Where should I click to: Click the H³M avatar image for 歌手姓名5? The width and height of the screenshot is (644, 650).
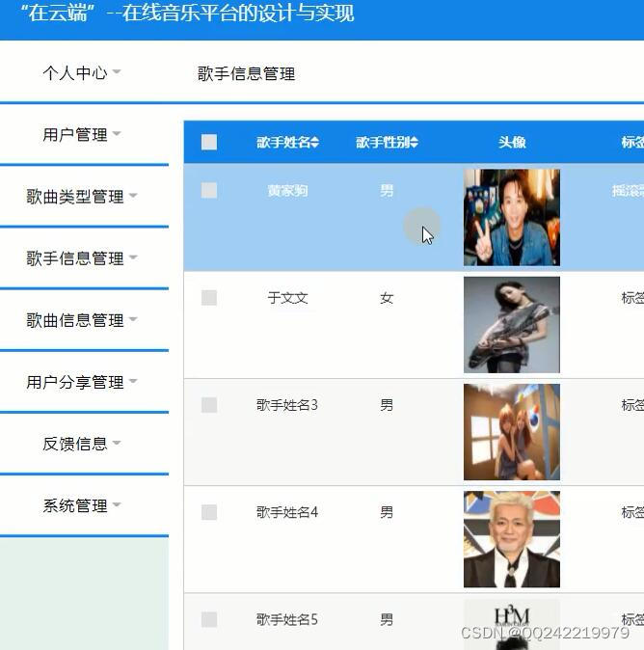(x=512, y=624)
